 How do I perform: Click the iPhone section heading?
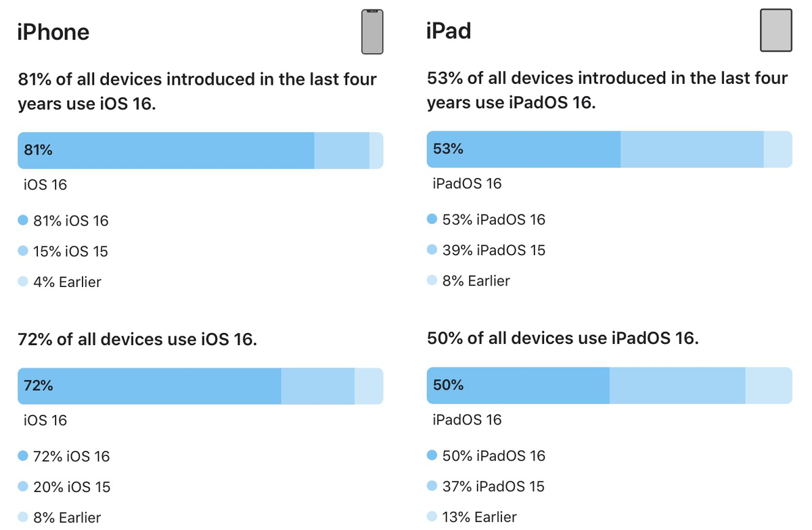[x=53, y=32]
